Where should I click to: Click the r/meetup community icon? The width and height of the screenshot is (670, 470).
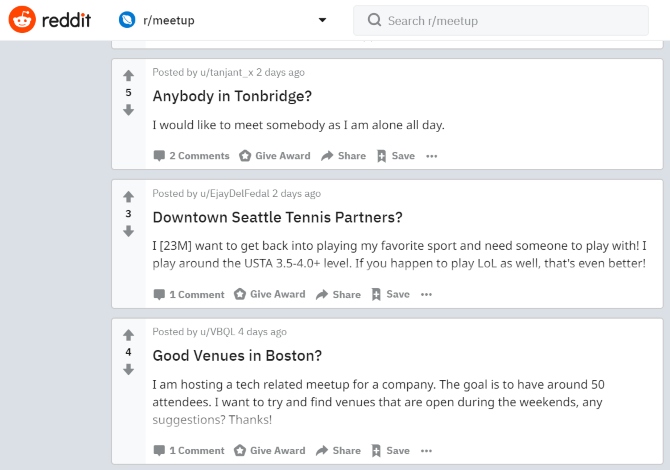[127, 20]
